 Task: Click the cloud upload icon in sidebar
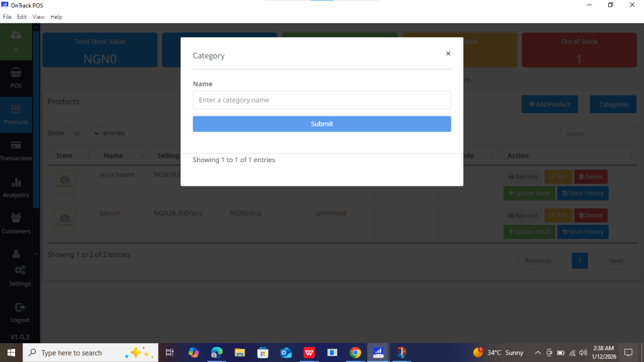[16, 36]
